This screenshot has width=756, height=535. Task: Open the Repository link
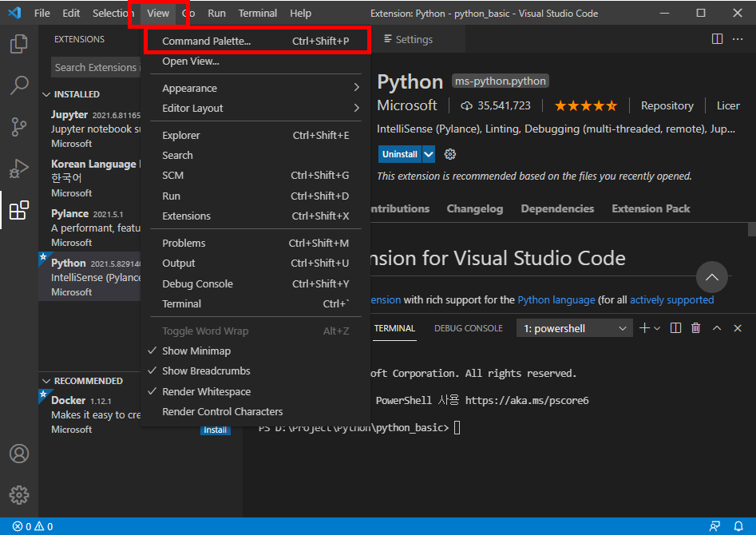(667, 105)
